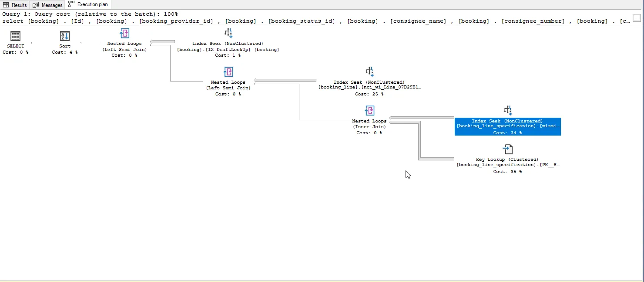Click the highlighted 'Index Seek (NonClustered)' node label
The height and width of the screenshot is (282, 644).
pyautogui.click(x=507, y=121)
